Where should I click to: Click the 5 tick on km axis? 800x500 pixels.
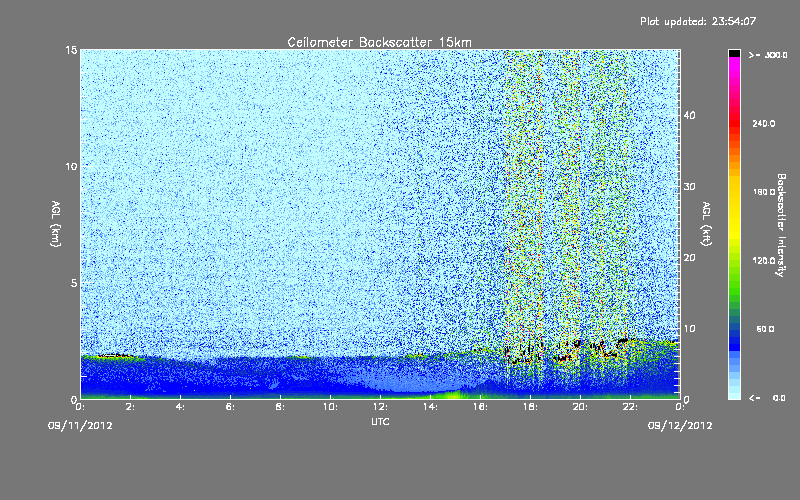tap(73, 283)
